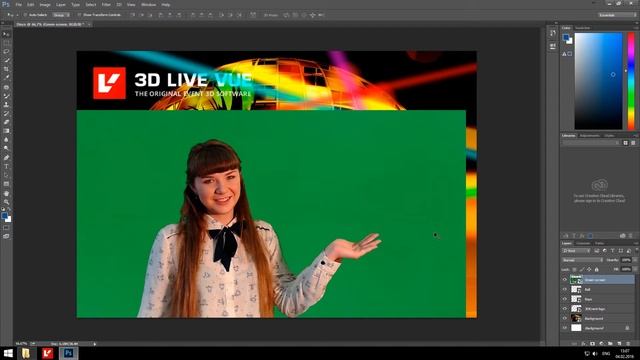Switch to the Adjustments tab
The width and height of the screenshot is (640, 360).
point(590,136)
